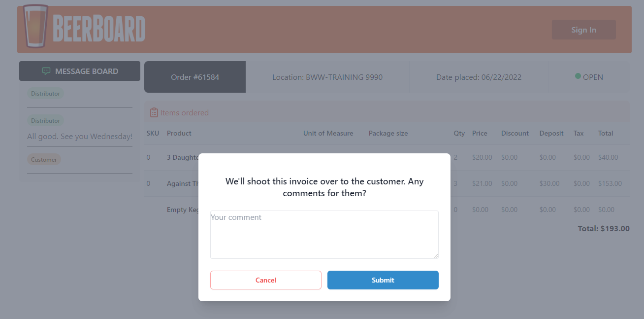The width and height of the screenshot is (644, 319).
Task: Cancel the invoice comment dialog
Action: [x=265, y=280]
